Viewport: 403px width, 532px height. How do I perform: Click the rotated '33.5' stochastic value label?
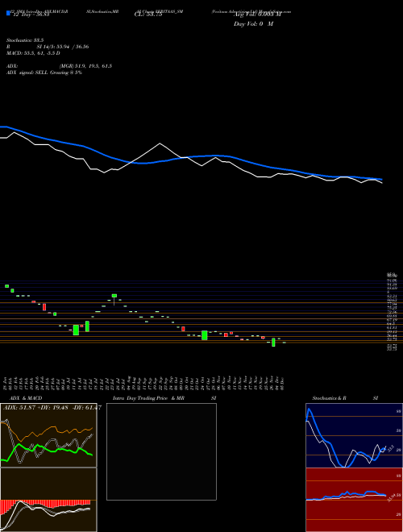tap(390, 448)
